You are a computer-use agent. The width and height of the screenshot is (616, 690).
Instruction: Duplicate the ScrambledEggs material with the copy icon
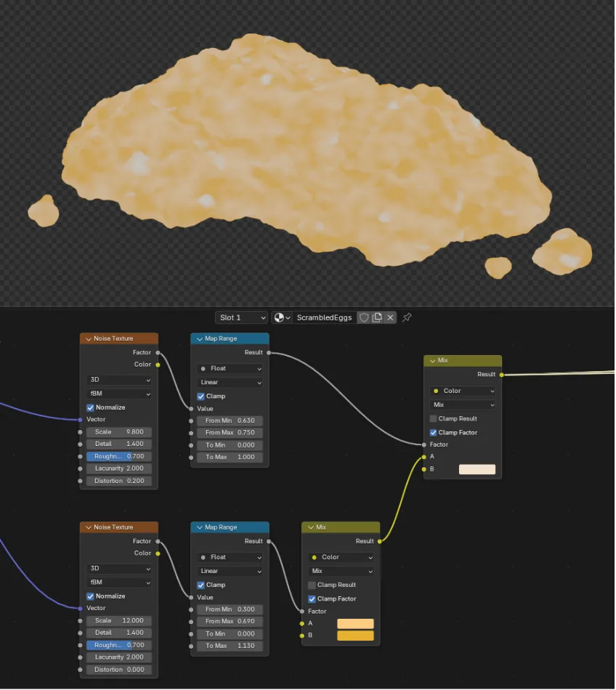(377, 317)
